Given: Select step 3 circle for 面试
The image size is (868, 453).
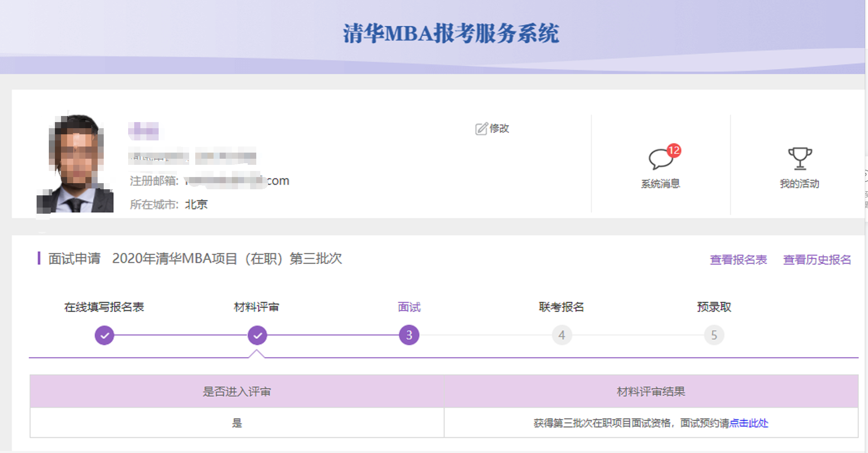Looking at the screenshot, I should 409,335.
